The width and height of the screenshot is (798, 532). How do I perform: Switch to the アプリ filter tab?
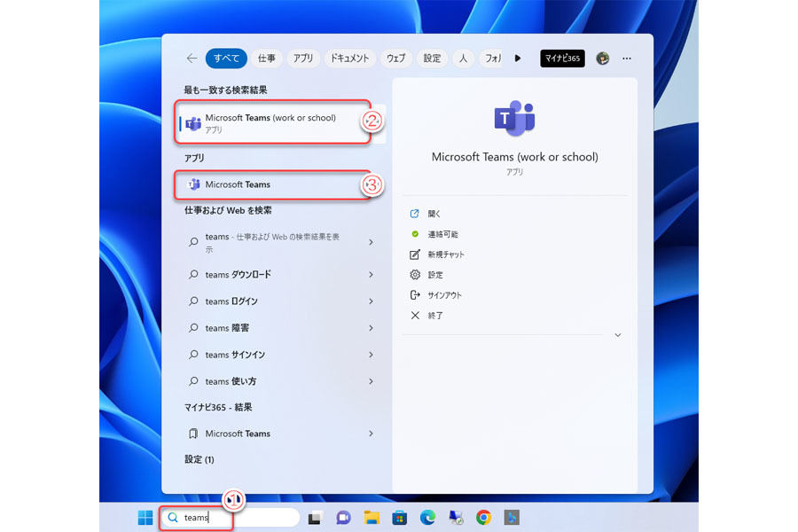click(303, 59)
